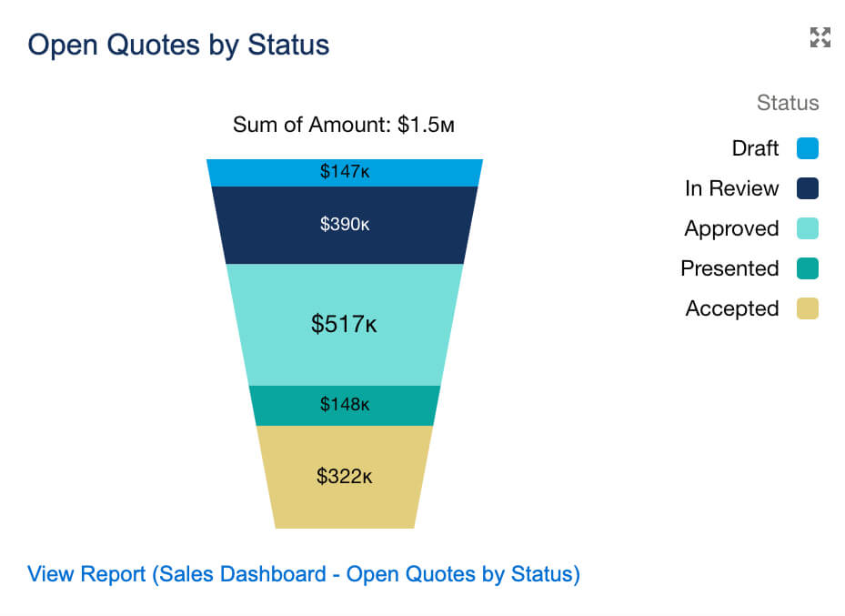Open the View Report link

[x=304, y=574]
